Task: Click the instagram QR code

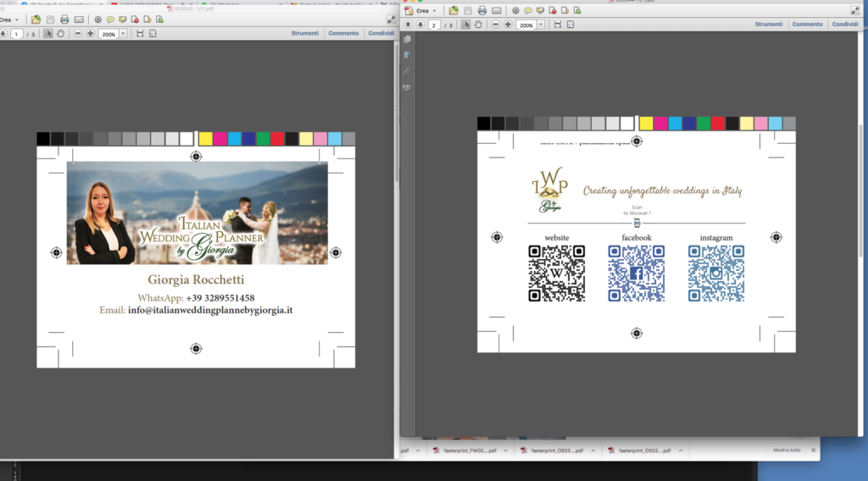Action: 715,274
